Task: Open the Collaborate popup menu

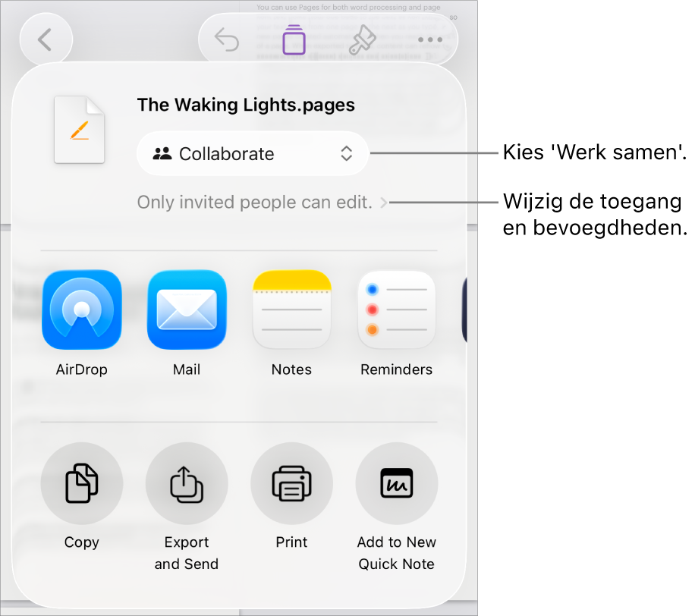Action: (x=253, y=154)
